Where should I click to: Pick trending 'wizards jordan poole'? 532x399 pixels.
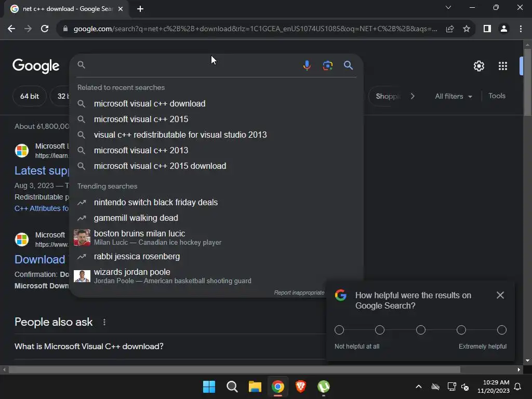coord(217,276)
